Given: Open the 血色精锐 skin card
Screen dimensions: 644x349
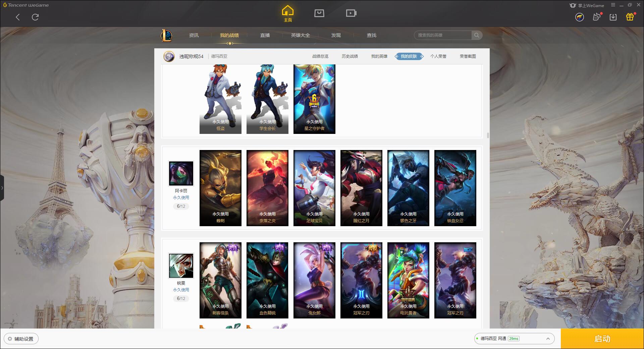Looking at the screenshot, I should 267,280.
